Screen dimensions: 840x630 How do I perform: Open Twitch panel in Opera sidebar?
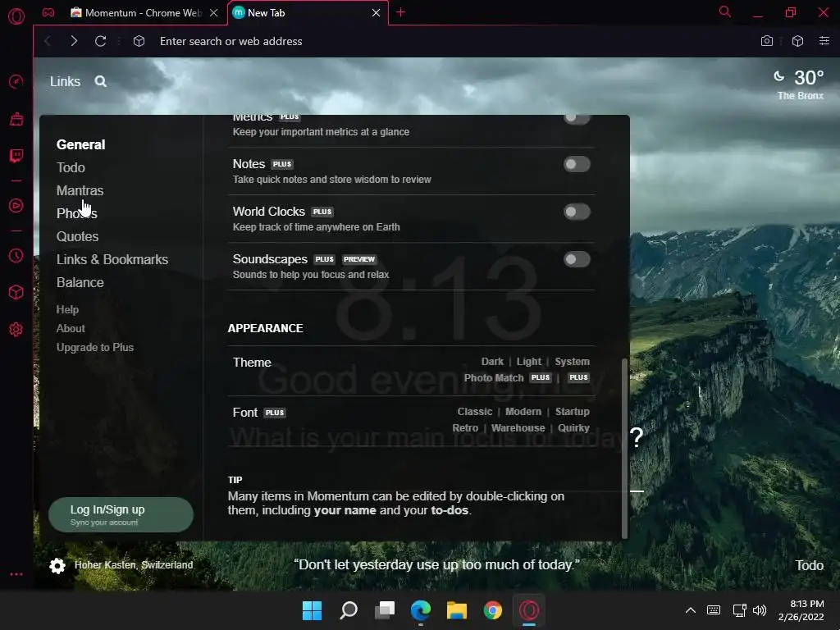click(x=16, y=156)
